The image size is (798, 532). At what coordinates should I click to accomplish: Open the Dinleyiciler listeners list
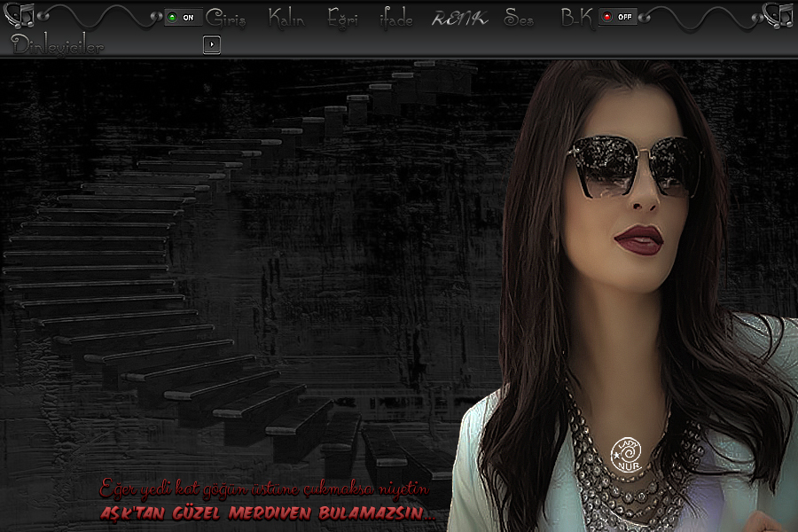point(58,46)
